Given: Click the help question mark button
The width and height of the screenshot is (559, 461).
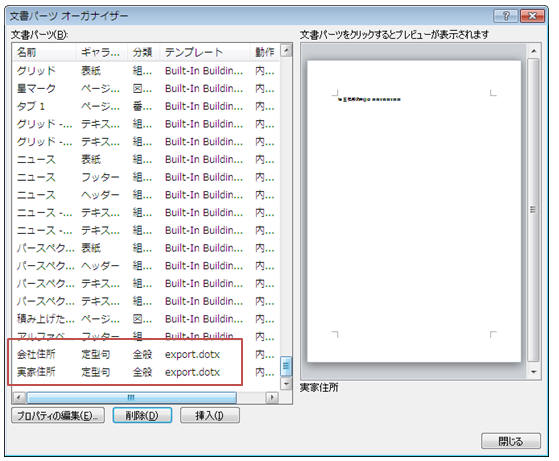Looking at the screenshot, I should (x=505, y=16).
